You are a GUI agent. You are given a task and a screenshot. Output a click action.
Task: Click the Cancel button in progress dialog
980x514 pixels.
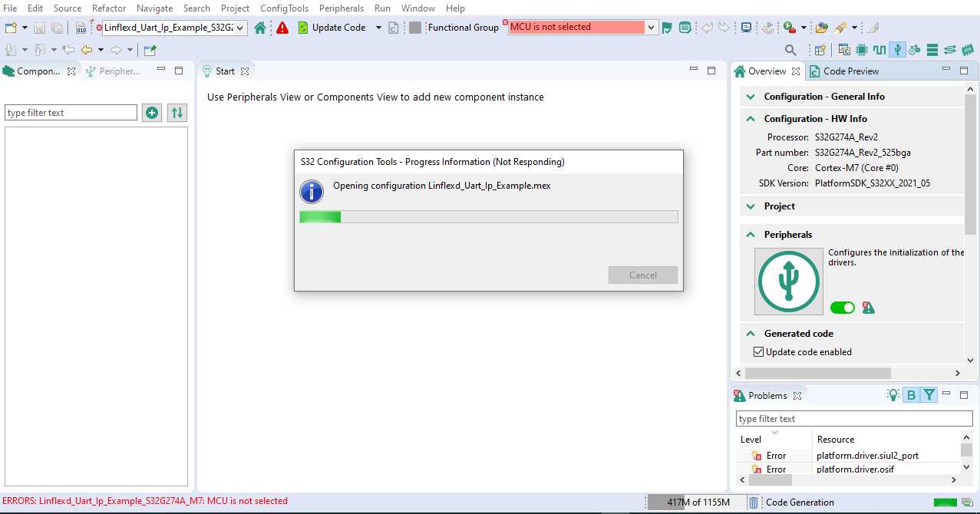click(x=643, y=275)
